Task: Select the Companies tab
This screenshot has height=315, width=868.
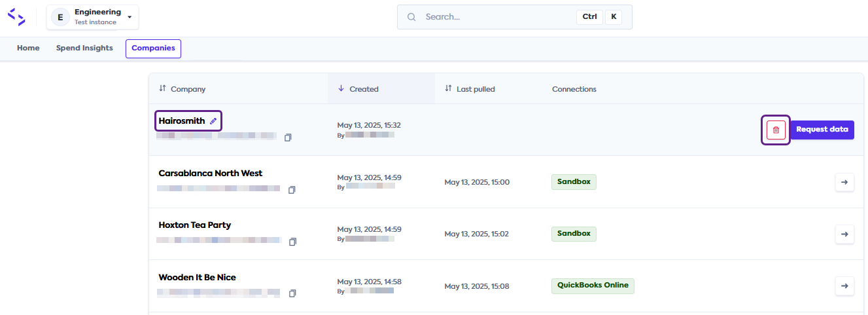Action: click(153, 48)
